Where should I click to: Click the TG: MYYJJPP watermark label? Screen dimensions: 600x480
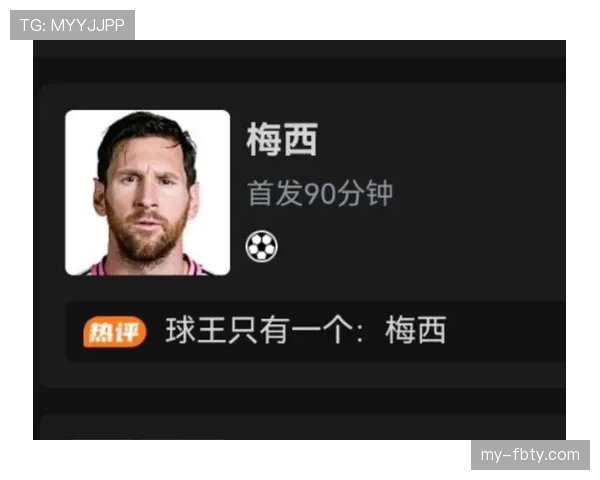(x=72, y=25)
